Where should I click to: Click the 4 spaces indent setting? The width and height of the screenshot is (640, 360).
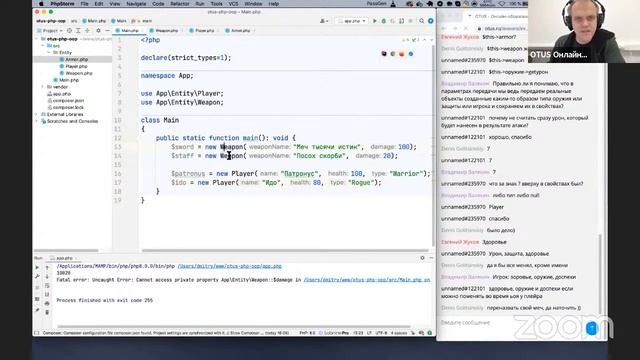pos(399,333)
